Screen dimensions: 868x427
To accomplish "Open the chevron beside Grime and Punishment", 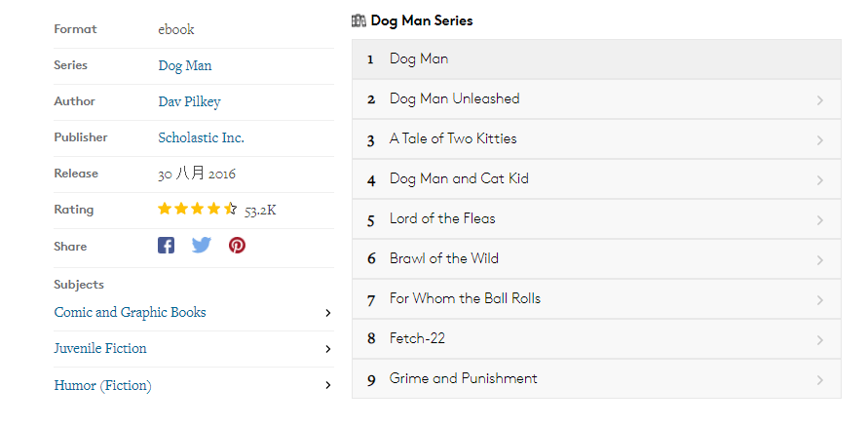I will click(820, 380).
